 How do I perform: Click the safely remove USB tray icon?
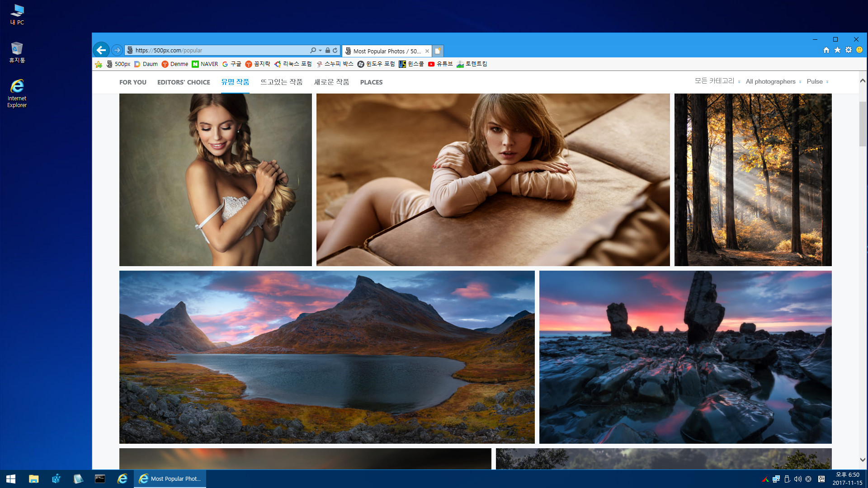click(787, 479)
